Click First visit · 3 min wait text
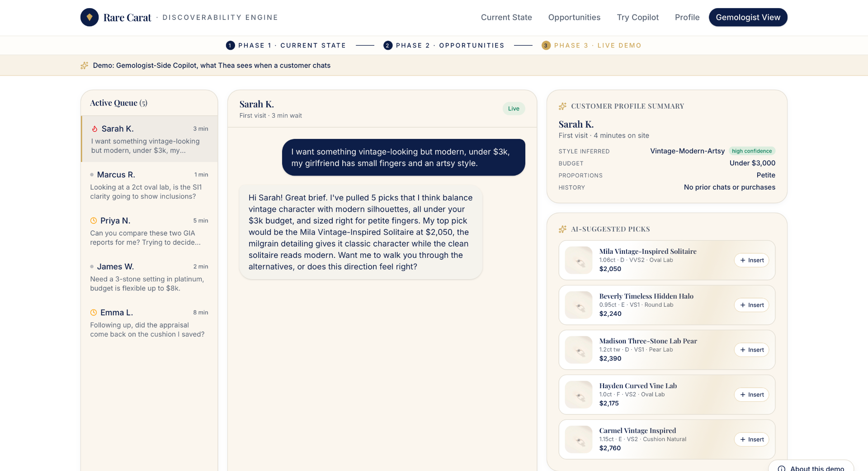 [x=270, y=116]
